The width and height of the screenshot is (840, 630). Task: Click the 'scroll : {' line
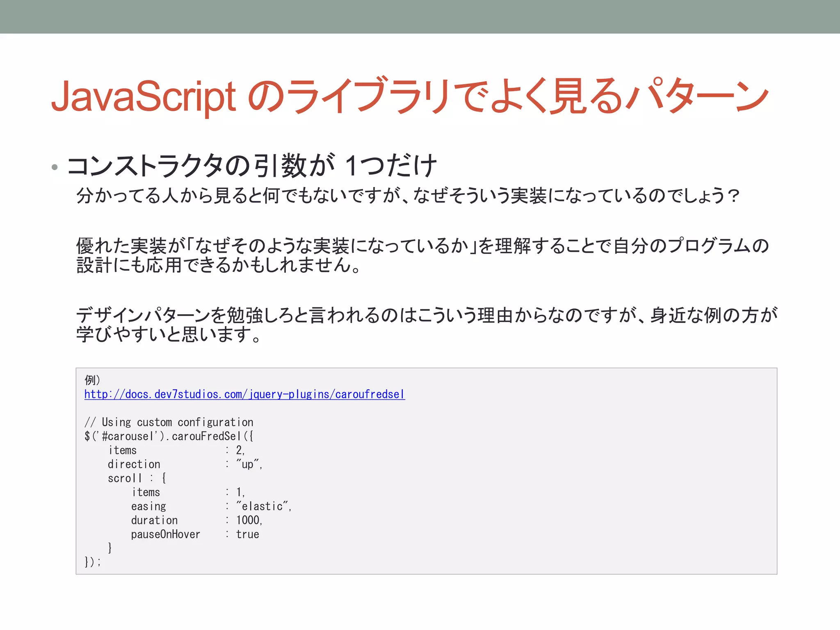[x=137, y=478]
